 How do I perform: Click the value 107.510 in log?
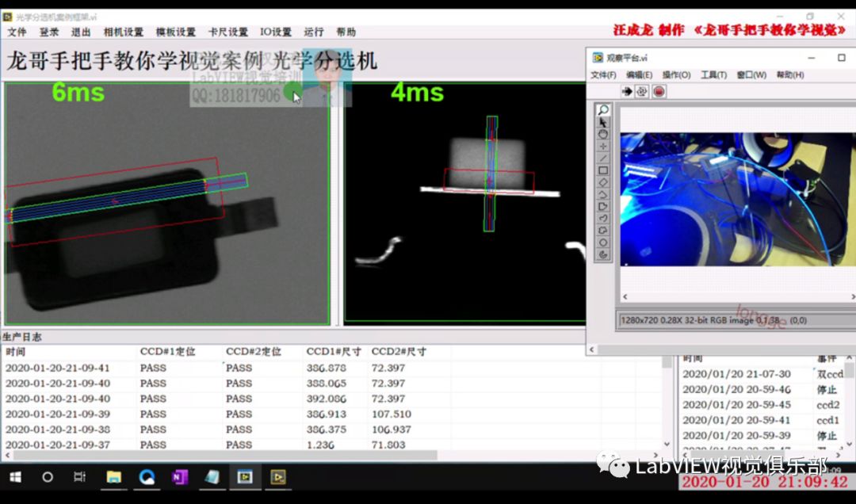pos(392,414)
